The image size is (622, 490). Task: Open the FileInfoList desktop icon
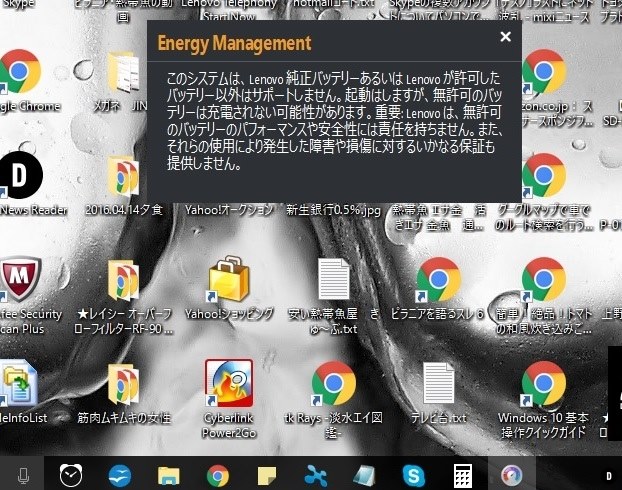(19, 383)
